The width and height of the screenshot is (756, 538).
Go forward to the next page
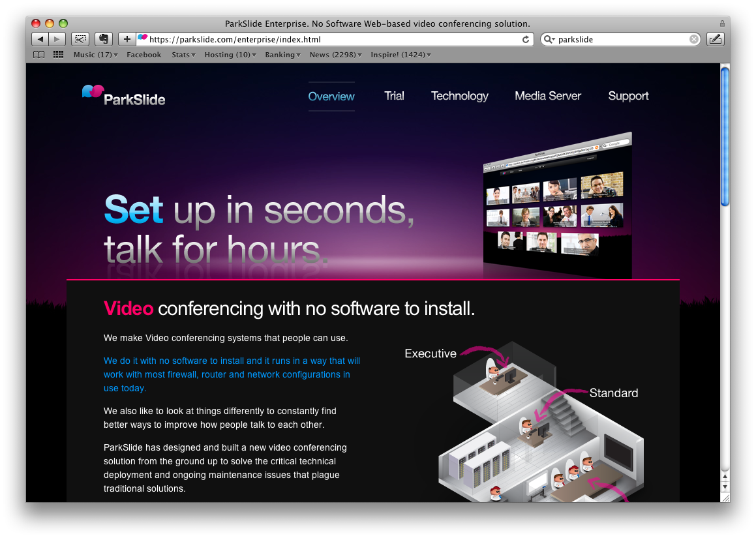57,39
